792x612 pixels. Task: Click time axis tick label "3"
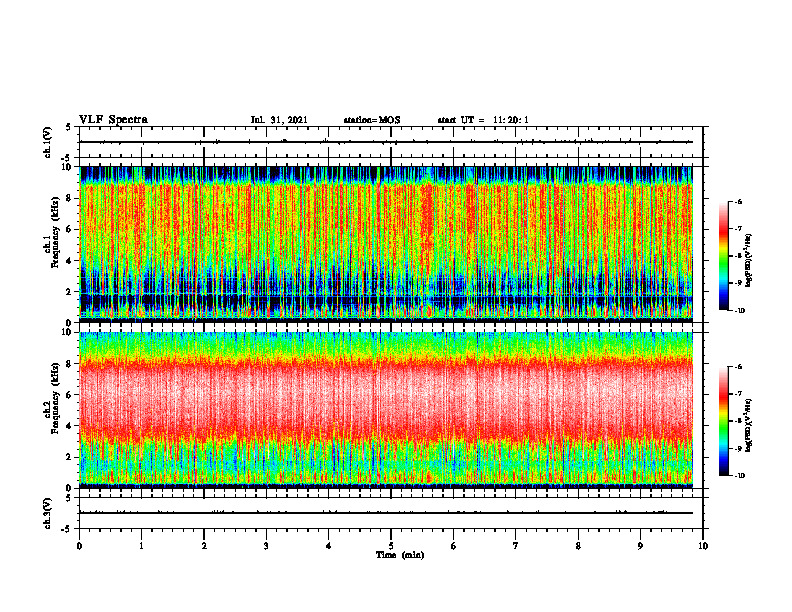tap(266, 546)
